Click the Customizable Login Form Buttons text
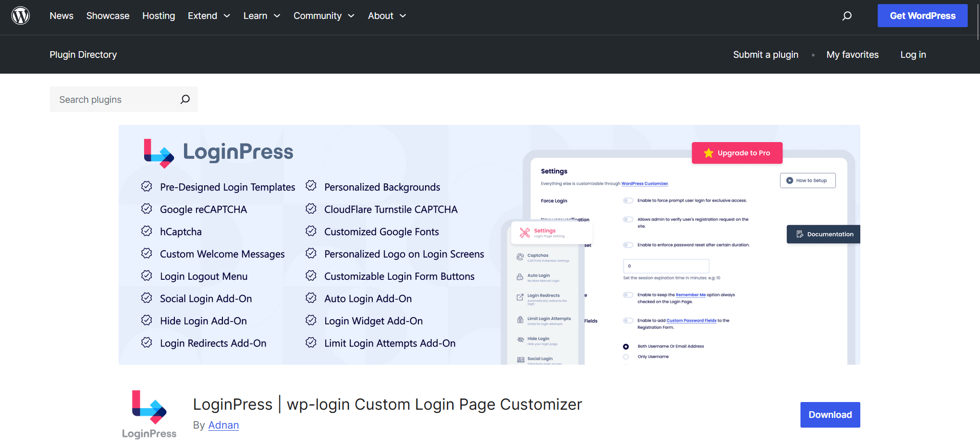This screenshot has width=980, height=445. [399, 276]
